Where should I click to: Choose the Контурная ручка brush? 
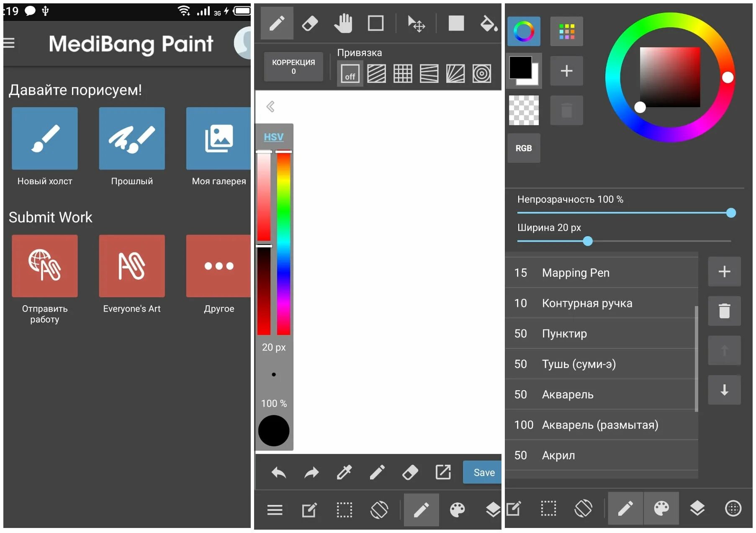coord(602,303)
